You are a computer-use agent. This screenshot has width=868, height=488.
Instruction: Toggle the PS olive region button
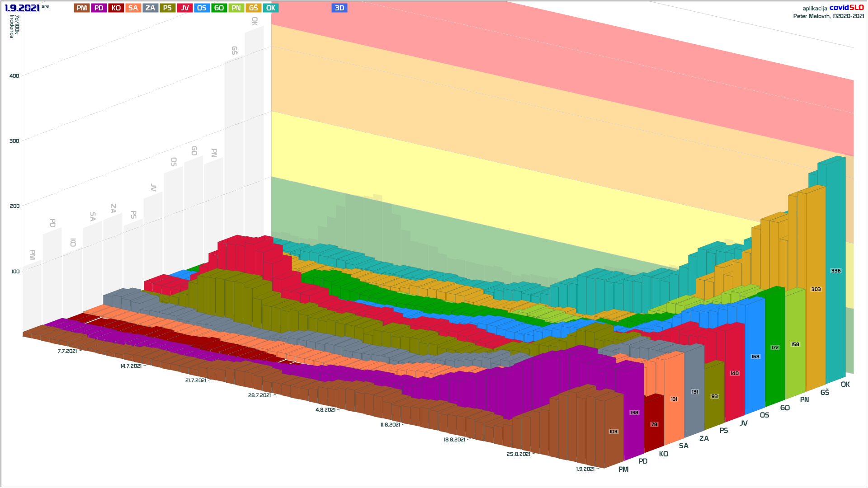click(x=167, y=8)
